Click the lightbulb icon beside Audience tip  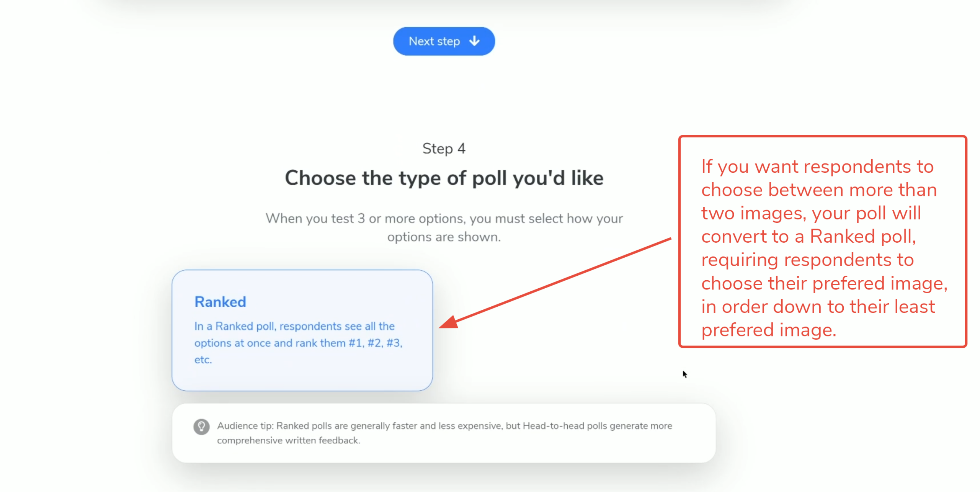tap(201, 426)
